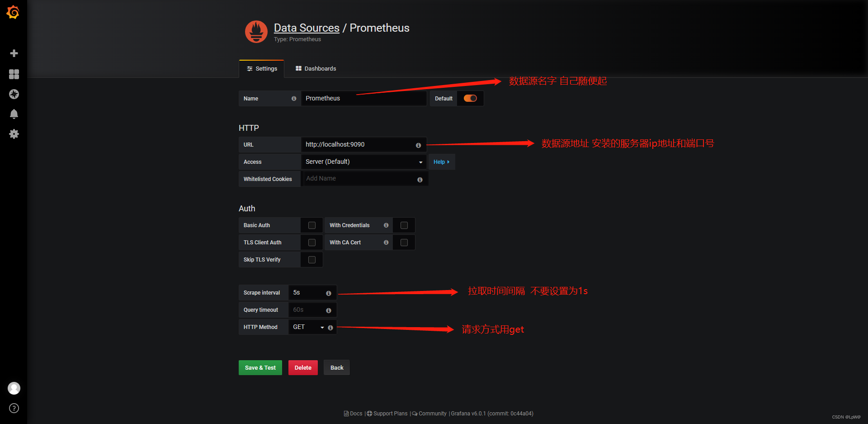This screenshot has height=424, width=868.
Task: Click the Prometheus flame logo in the header
Action: pyautogui.click(x=256, y=32)
